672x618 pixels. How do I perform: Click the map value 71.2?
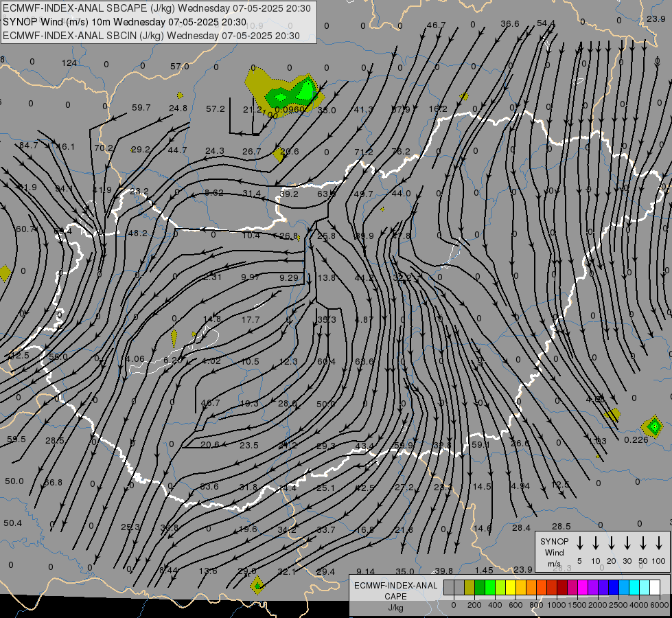pyautogui.click(x=363, y=152)
